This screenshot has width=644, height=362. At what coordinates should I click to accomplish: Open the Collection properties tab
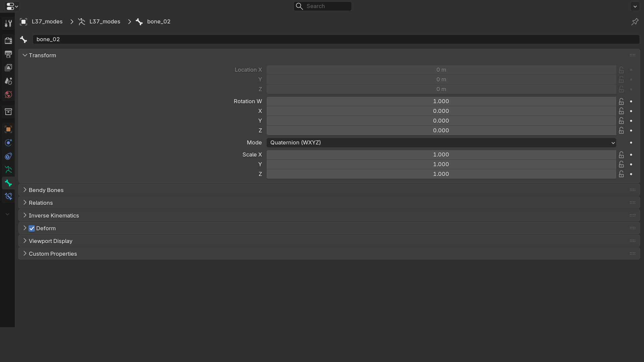[8, 112]
